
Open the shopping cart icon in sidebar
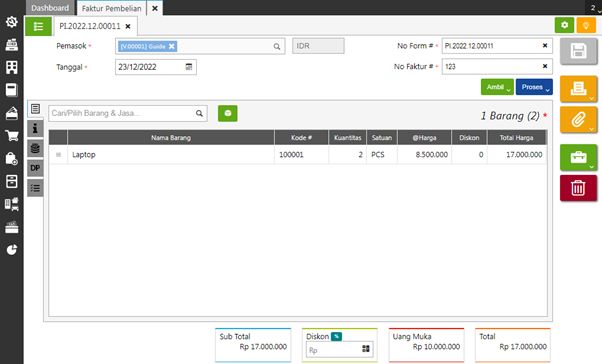click(12, 136)
